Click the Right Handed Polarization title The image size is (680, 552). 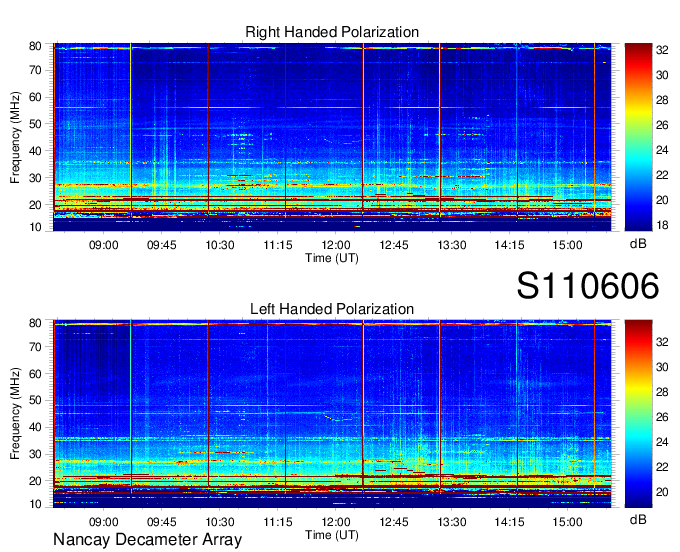tap(332, 32)
